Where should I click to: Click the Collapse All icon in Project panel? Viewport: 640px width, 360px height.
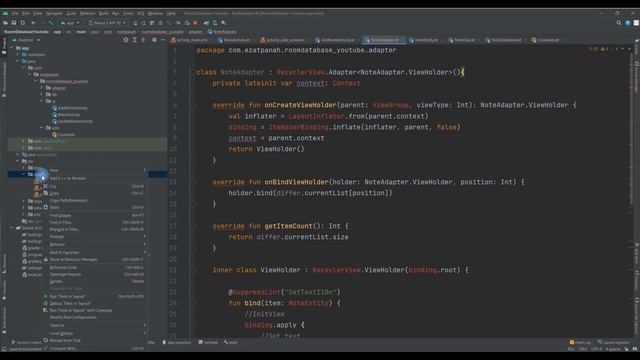point(144,40)
